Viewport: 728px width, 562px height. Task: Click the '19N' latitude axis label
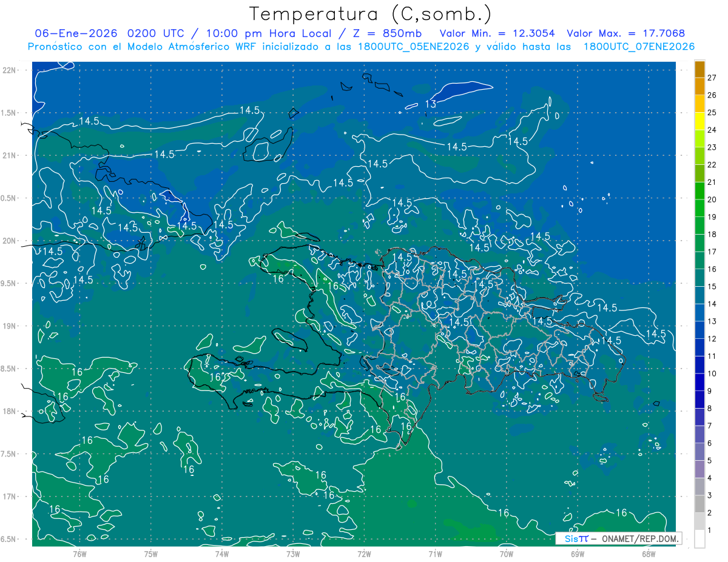click(8, 326)
